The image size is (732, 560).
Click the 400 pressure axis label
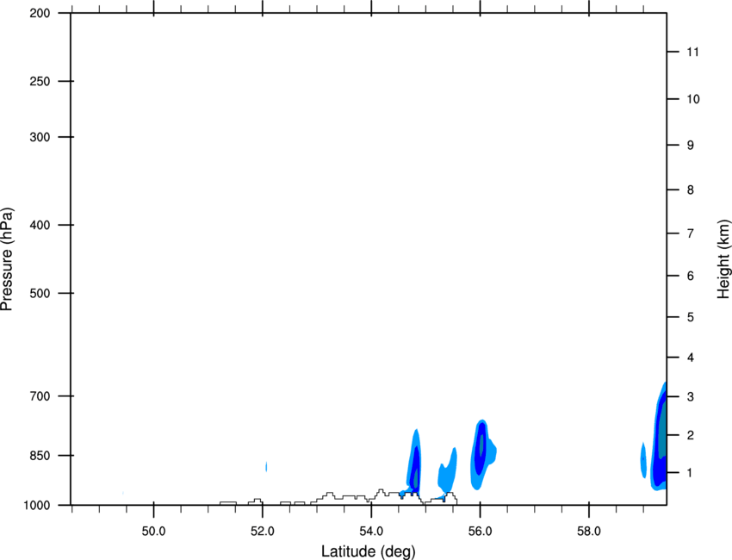pyautogui.click(x=40, y=225)
